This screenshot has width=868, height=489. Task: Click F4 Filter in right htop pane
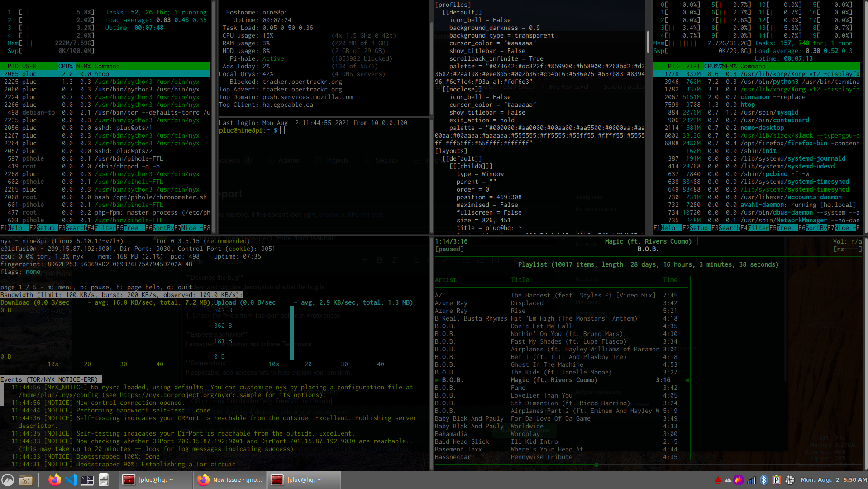(x=755, y=228)
